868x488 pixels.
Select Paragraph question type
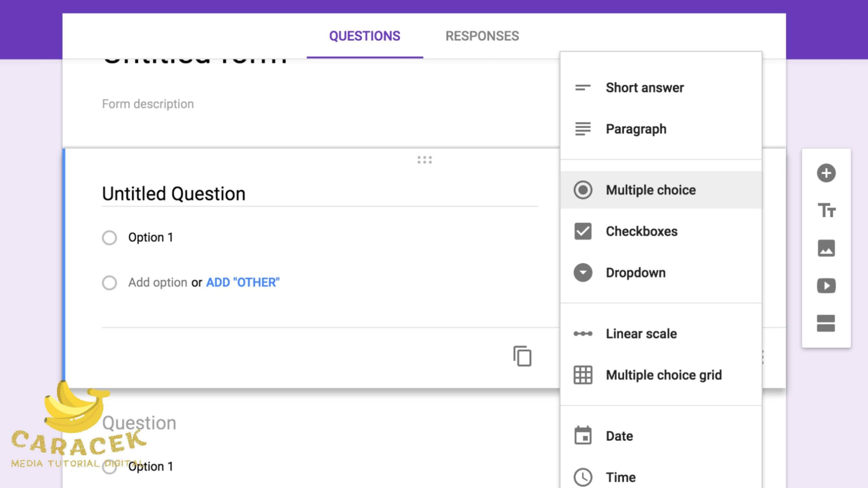pyautogui.click(x=636, y=129)
